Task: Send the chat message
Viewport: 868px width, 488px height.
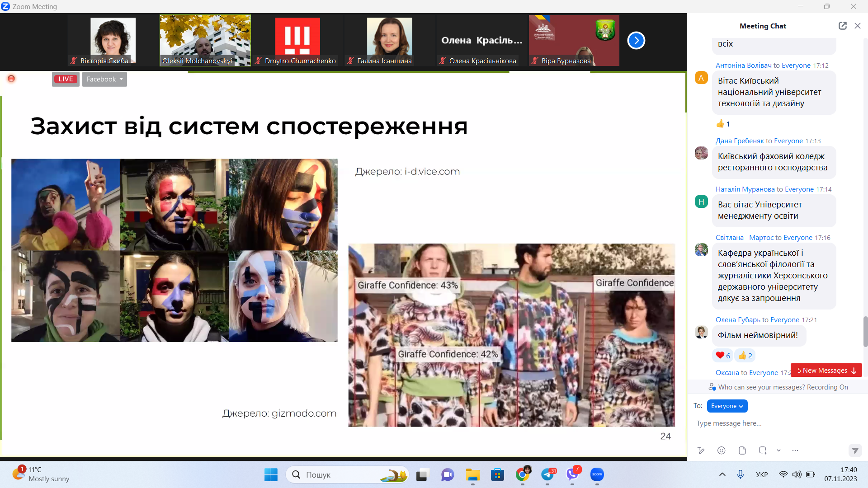Action: pos(855,450)
